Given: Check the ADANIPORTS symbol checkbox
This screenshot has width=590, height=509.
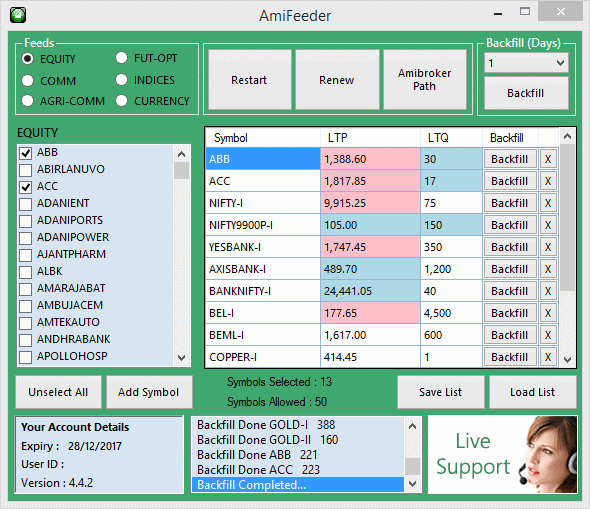Looking at the screenshot, I should point(26,221).
